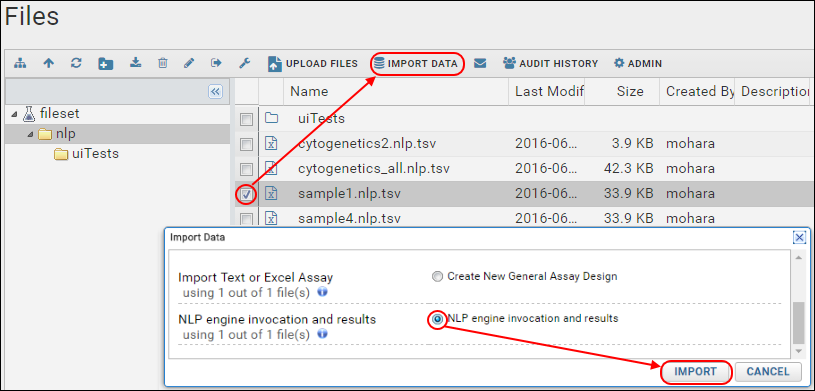Sort by the Size column header
The height and width of the screenshot is (391, 815).
click(622, 92)
